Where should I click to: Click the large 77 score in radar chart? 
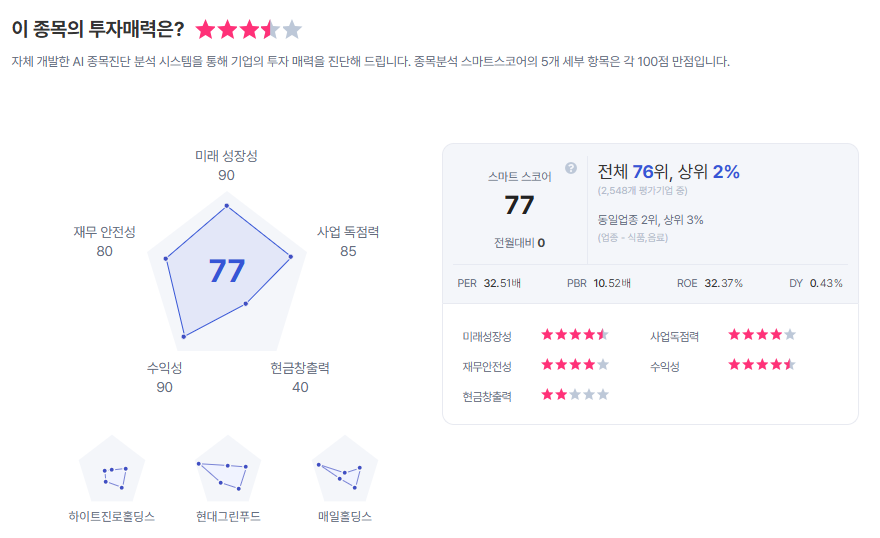[227, 271]
